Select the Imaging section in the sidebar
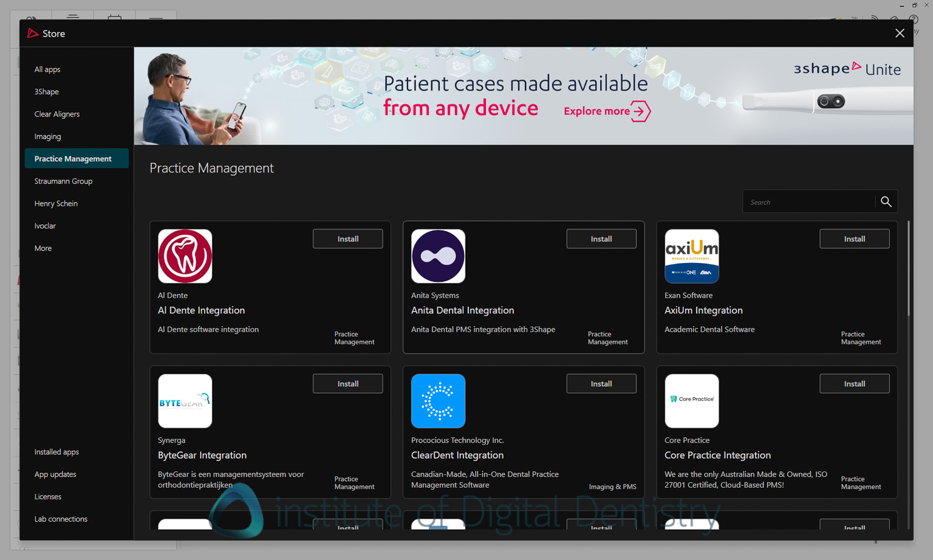This screenshot has width=933, height=560. click(x=47, y=136)
